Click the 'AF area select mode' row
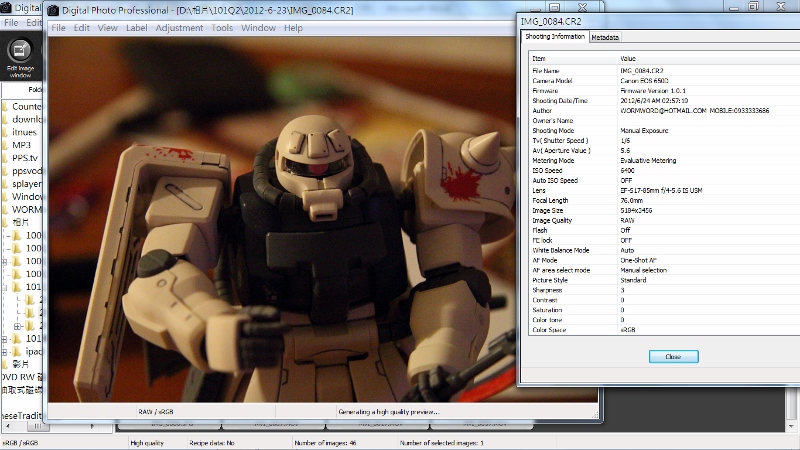Screen dimensions: 800x450 tap(664, 270)
